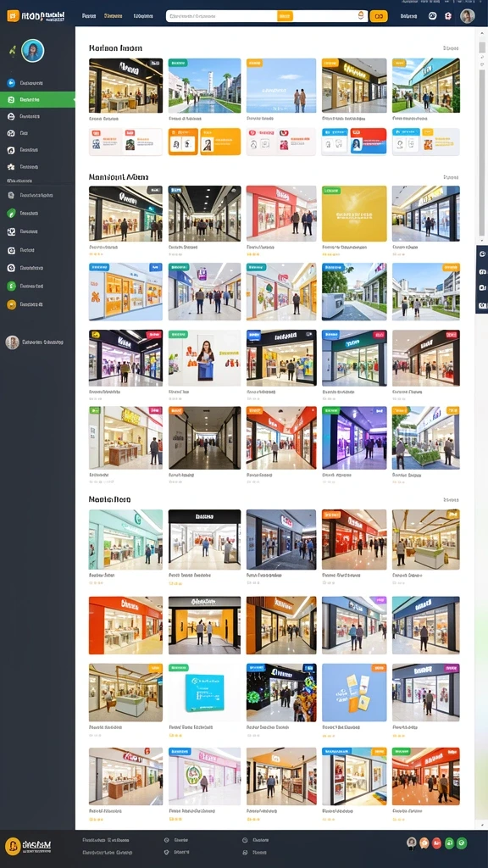Click the document icon in the sidebar
This screenshot has height=868, width=488.
point(11,196)
